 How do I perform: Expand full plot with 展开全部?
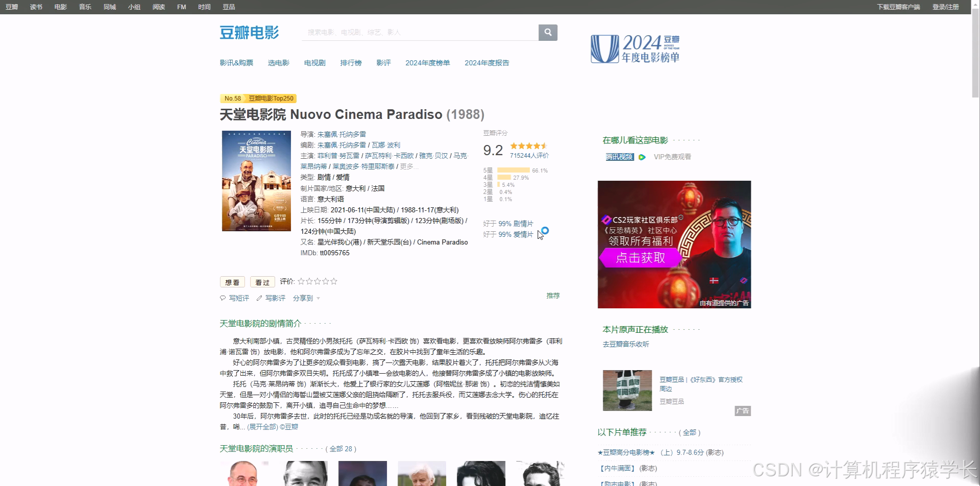click(x=262, y=427)
